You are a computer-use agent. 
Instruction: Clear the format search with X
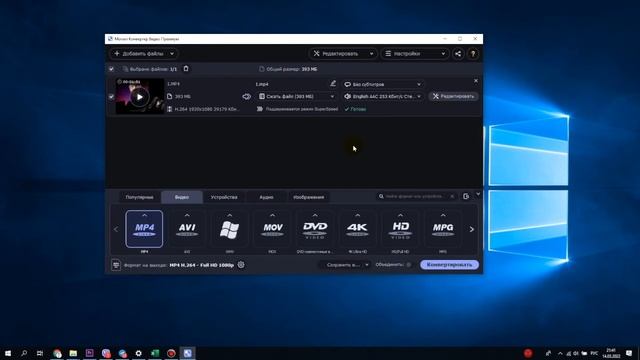click(452, 196)
